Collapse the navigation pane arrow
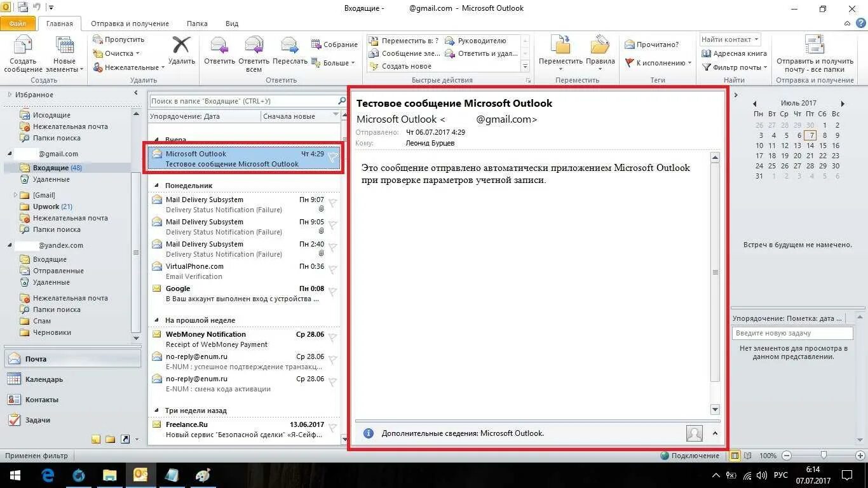The width and height of the screenshot is (868, 488). [x=135, y=93]
